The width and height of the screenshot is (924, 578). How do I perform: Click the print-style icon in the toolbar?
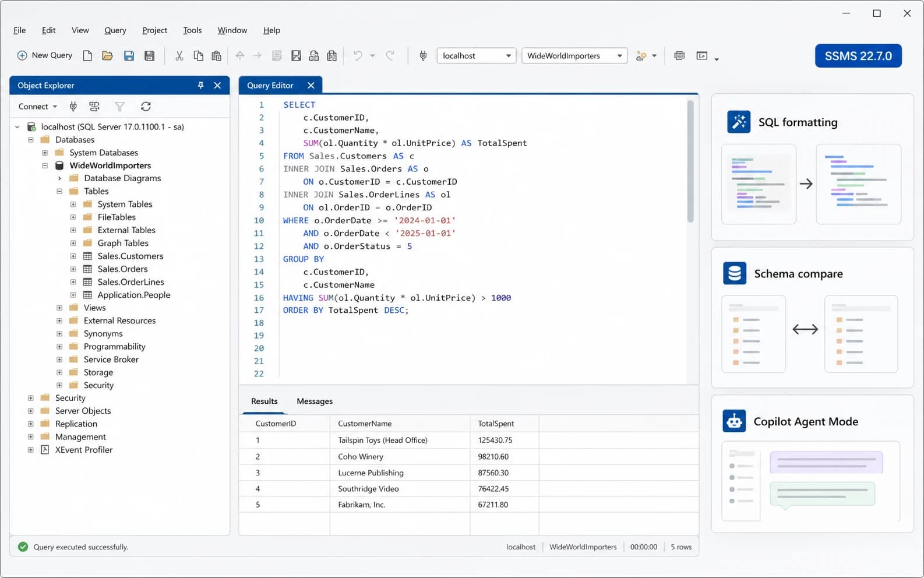679,55
